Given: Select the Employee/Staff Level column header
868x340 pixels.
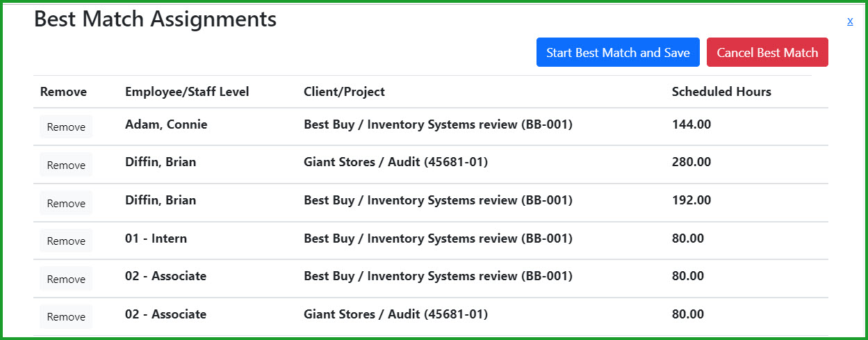Looking at the screenshot, I should point(187,92).
